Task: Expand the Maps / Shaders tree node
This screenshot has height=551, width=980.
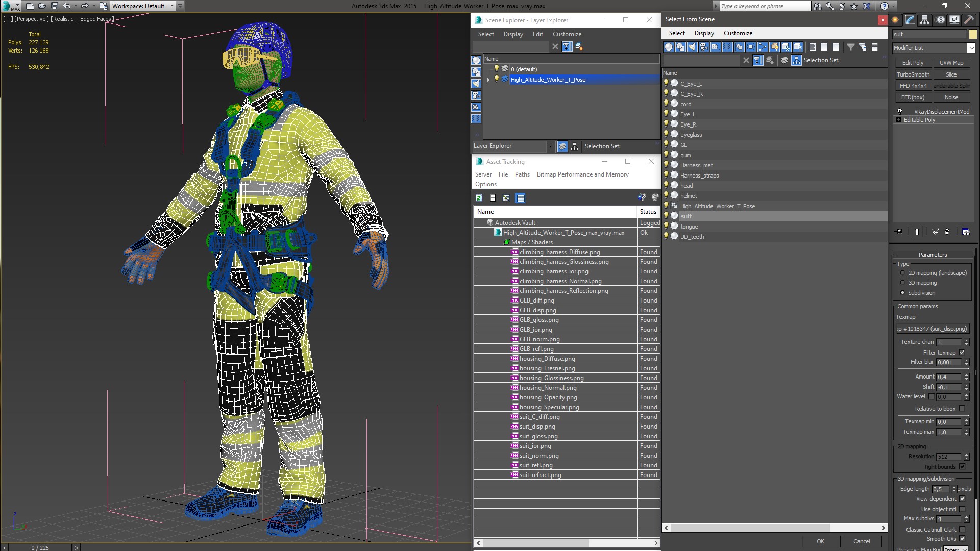Action: click(506, 242)
